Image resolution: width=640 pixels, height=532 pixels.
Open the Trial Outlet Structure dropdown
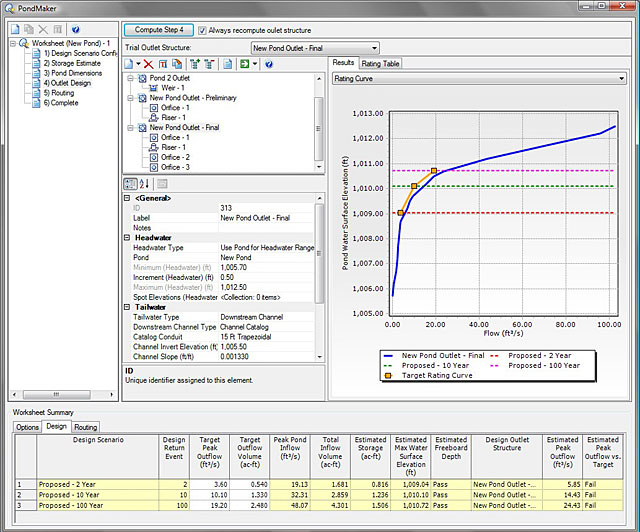coord(374,48)
